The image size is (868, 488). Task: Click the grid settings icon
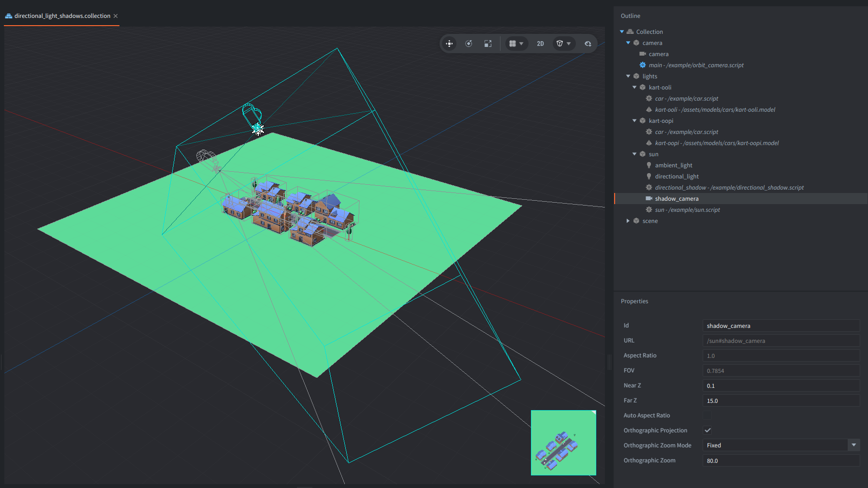coord(513,44)
